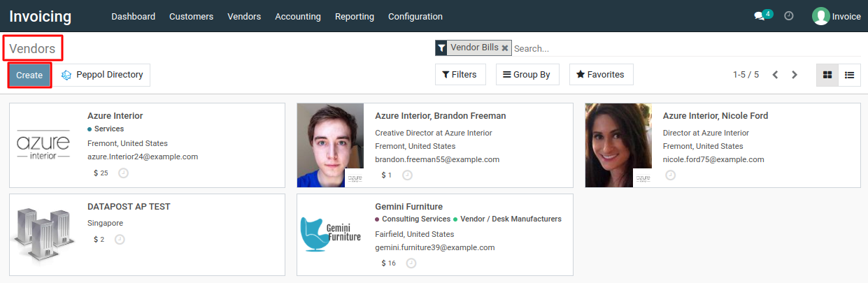
Task: Switch to kanban view
Action: coord(827,75)
